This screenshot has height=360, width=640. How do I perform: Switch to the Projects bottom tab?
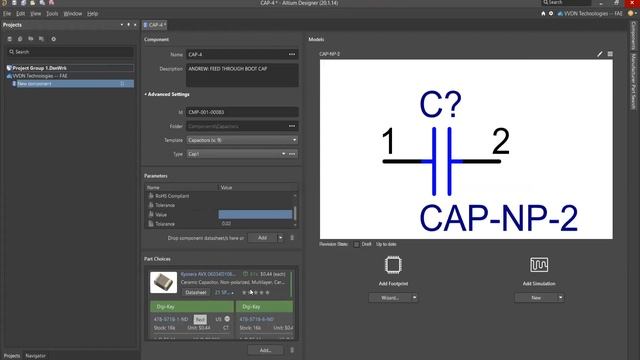point(12,356)
